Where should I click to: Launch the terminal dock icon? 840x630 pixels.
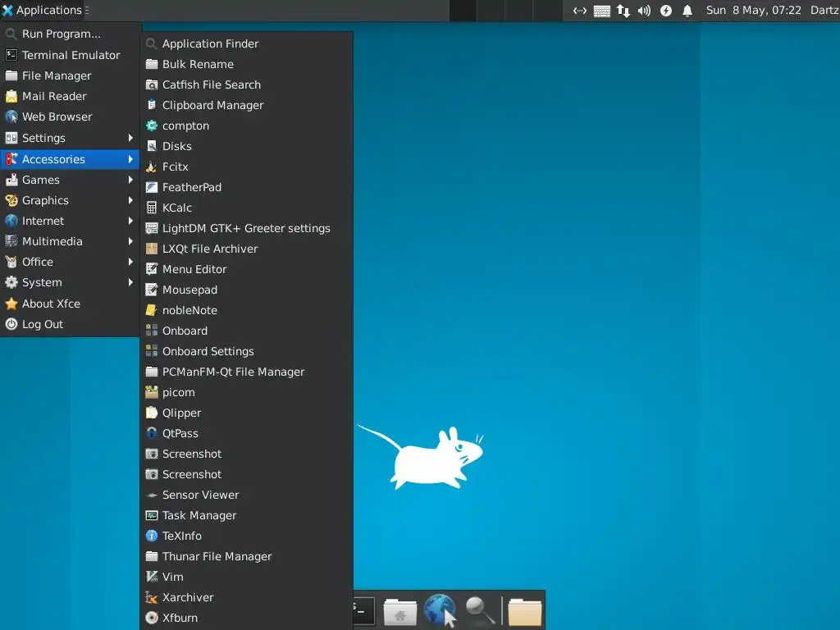363,610
